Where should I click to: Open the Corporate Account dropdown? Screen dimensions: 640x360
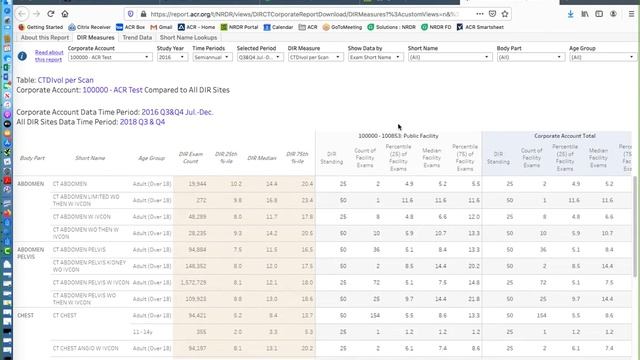pyautogui.click(x=109, y=57)
